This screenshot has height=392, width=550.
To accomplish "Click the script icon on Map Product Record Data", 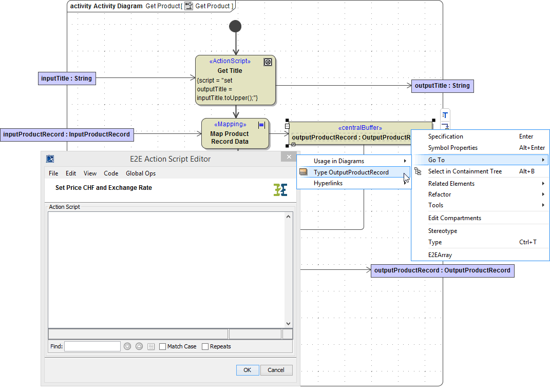I will pos(261,125).
